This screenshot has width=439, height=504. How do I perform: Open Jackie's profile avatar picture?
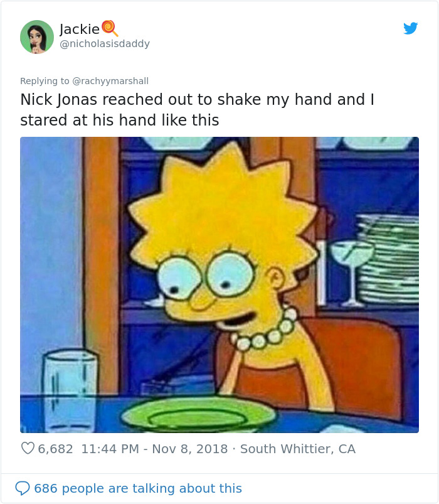[37, 36]
